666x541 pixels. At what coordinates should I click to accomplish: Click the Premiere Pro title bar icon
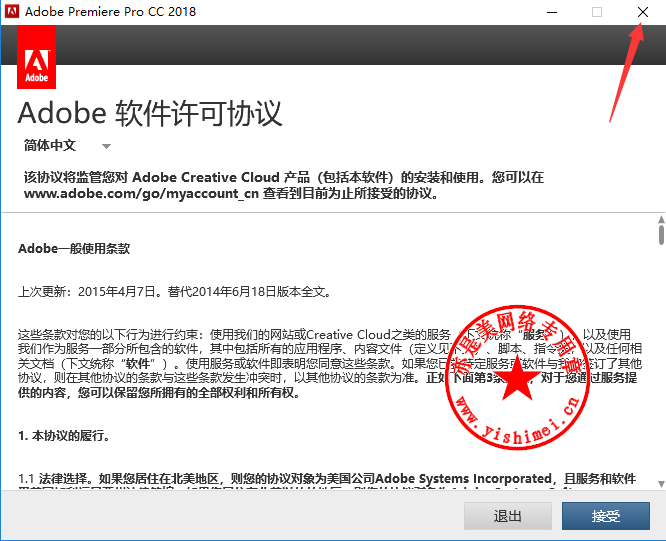pyautogui.click(x=11, y=11)
